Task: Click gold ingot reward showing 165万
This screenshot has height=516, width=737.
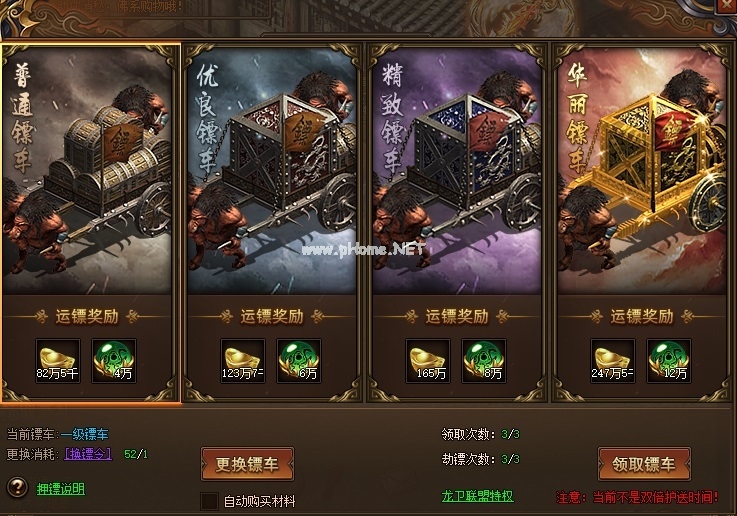Action: coord(428,361)
